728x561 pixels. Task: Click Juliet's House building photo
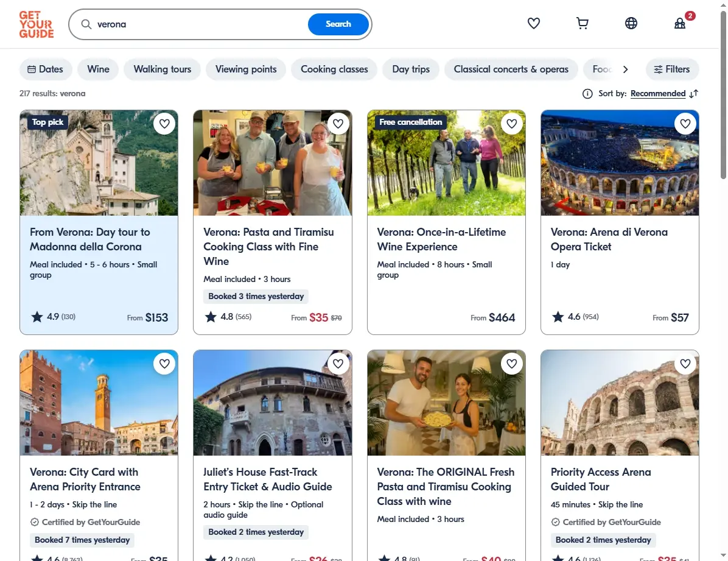coord(273,403)
